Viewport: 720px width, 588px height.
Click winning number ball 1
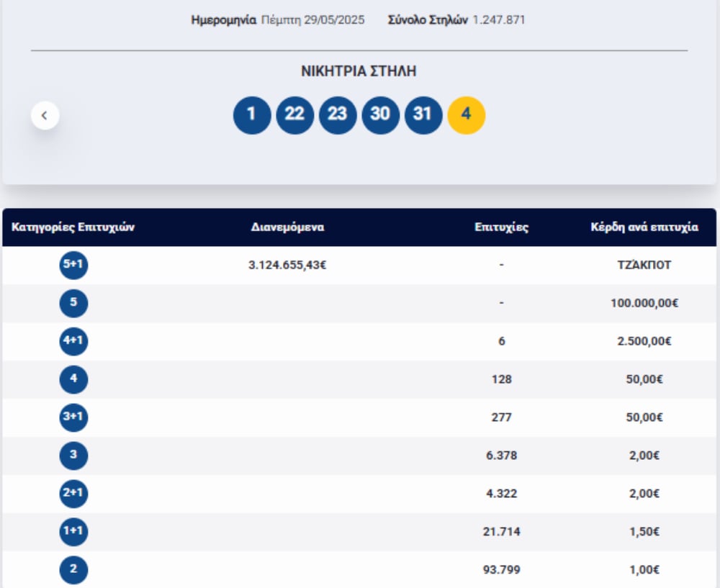click(x=251, y=115)
